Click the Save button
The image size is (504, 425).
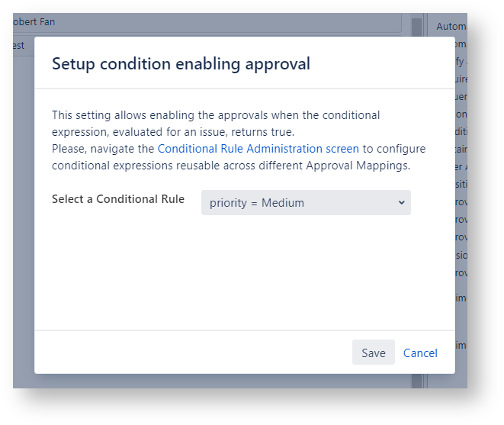(373, 353)
